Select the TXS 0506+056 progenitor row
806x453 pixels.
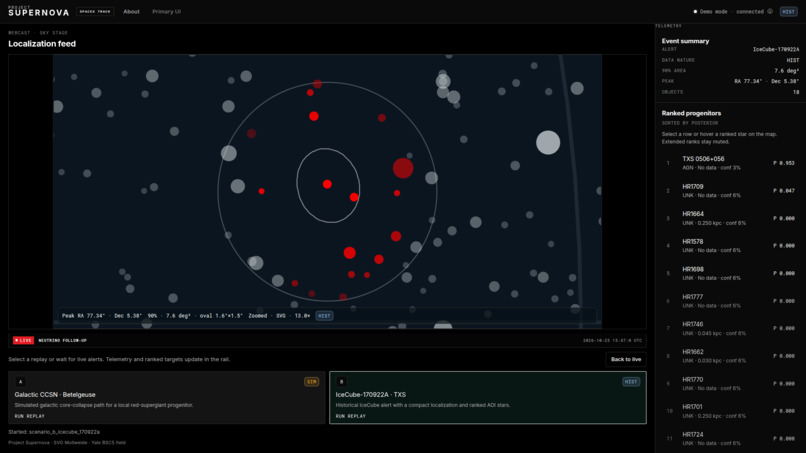[730, 163]
